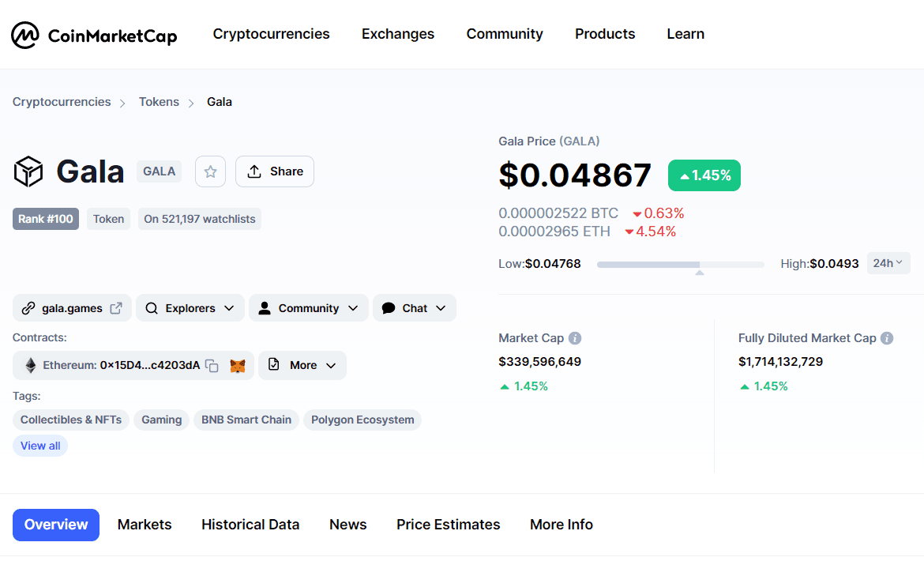Expand the Chat dropdown
924x561 pixels.
coord(415,308)
